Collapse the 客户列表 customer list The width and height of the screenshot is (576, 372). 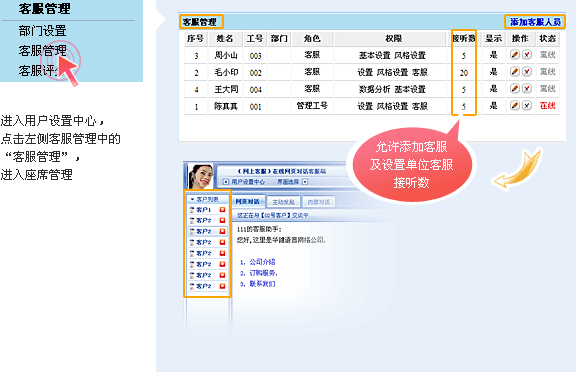[192, 199]
